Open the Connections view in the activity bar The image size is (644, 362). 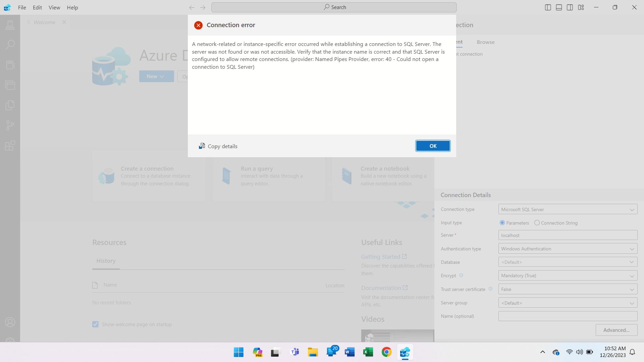point(10,25)
